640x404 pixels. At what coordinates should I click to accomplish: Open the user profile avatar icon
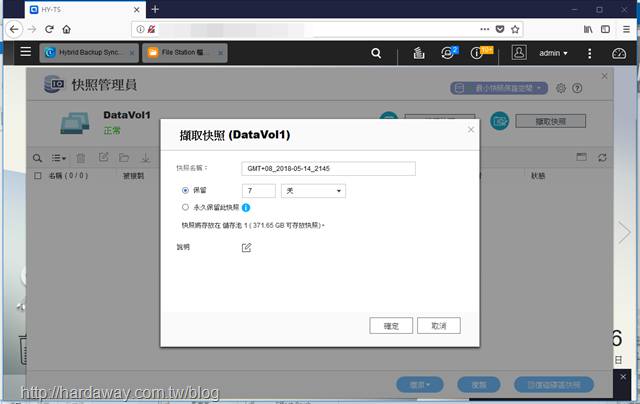(519, 53)
